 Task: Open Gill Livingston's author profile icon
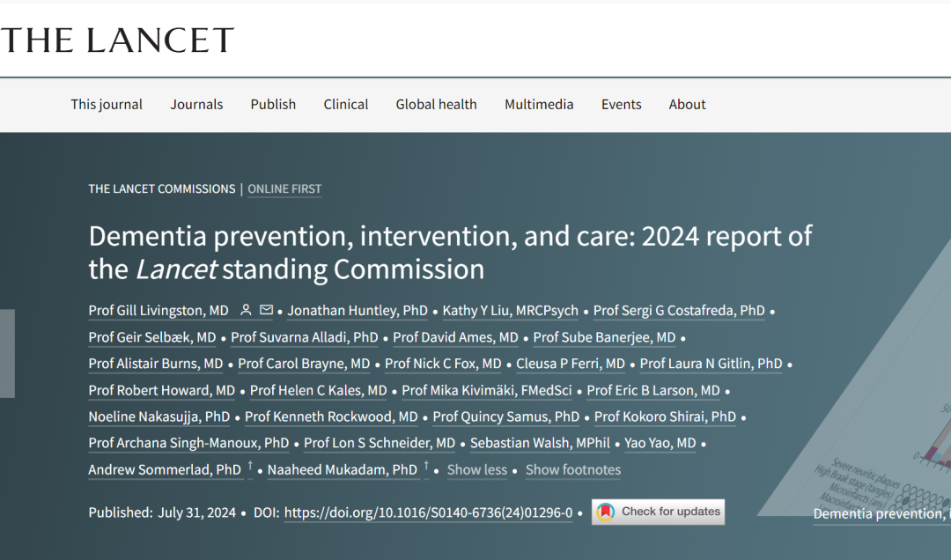[246, 310]
